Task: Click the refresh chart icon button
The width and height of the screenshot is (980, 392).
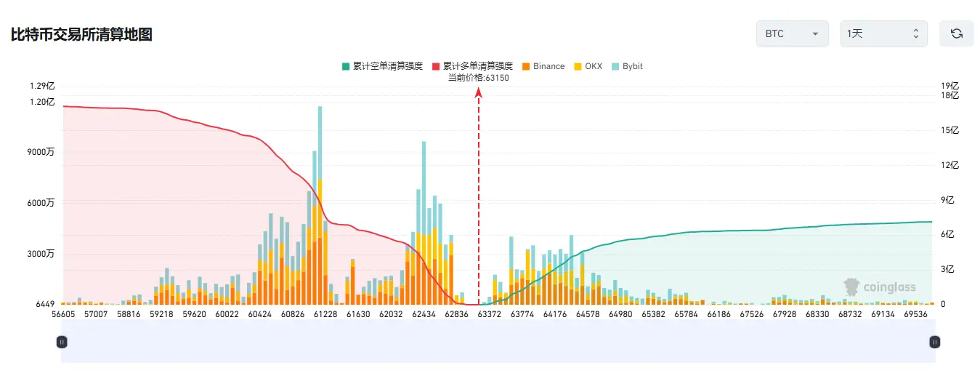Action: [x=956, y=33]
